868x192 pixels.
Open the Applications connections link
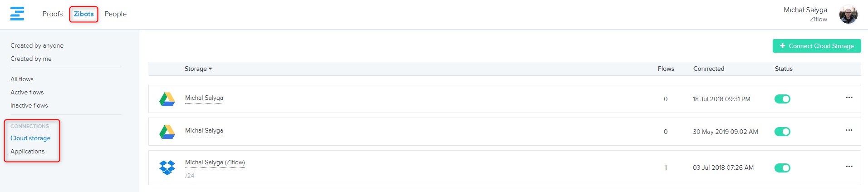[x=28, y=152]
